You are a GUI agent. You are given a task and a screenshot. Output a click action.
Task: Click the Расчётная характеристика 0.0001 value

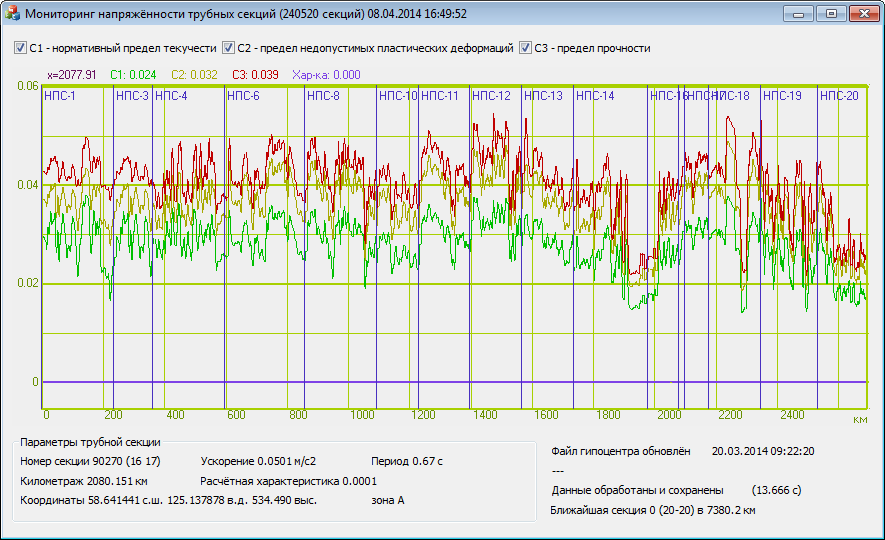288,481
